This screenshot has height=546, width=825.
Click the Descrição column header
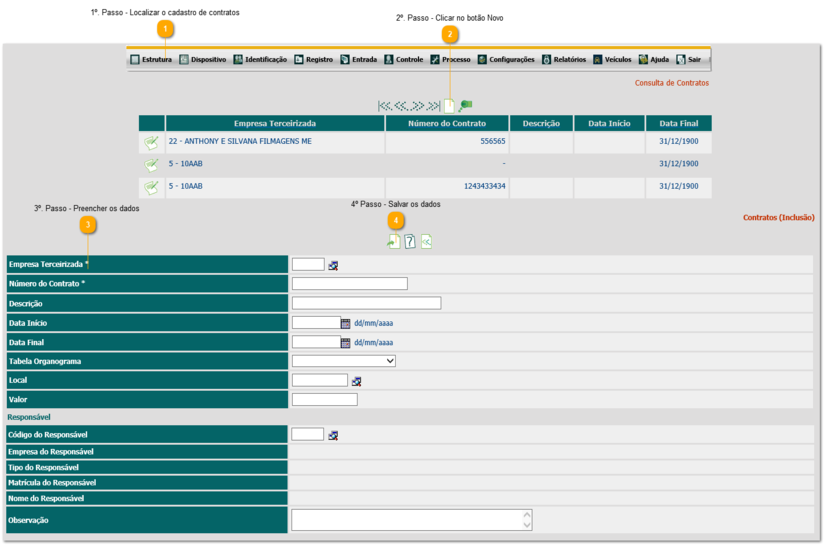pos(541,124)
